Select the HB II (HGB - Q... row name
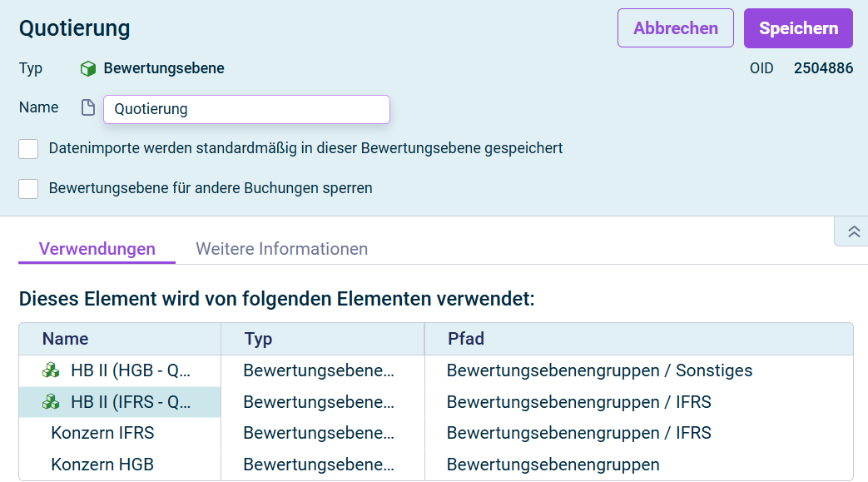The width and height of the screenshot is (868, 482). [x=131, y=370]
